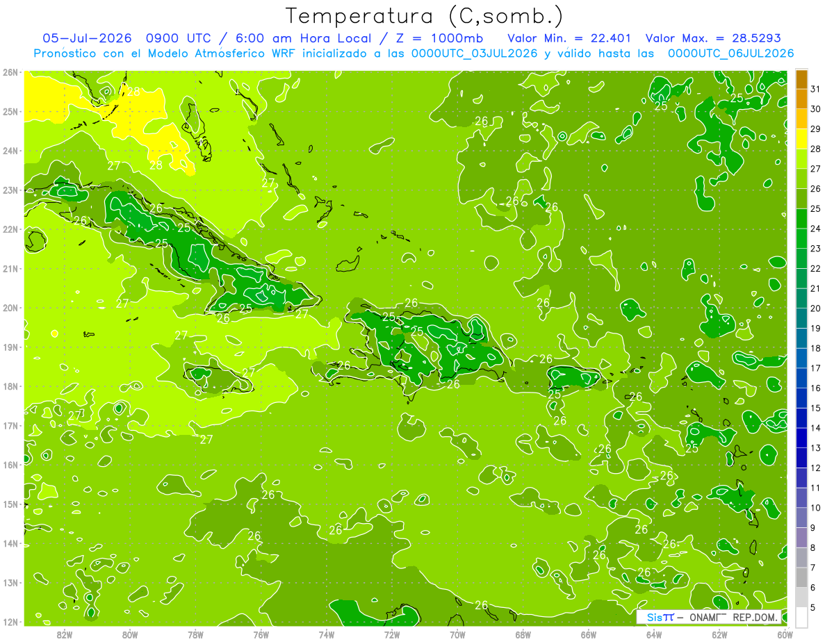Click the 15N latitude axis label
The image size is (834, 644).
click(10, 504)
